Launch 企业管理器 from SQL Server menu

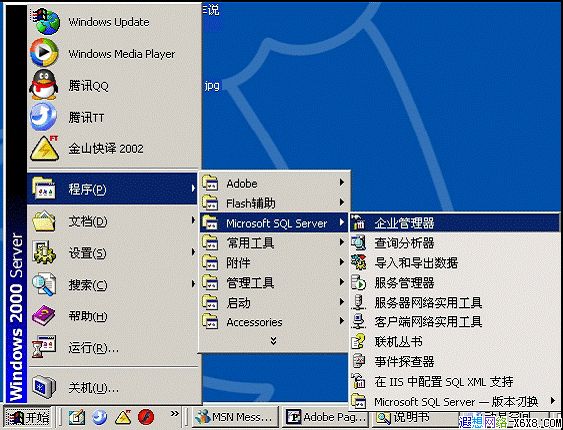(455, 223)
